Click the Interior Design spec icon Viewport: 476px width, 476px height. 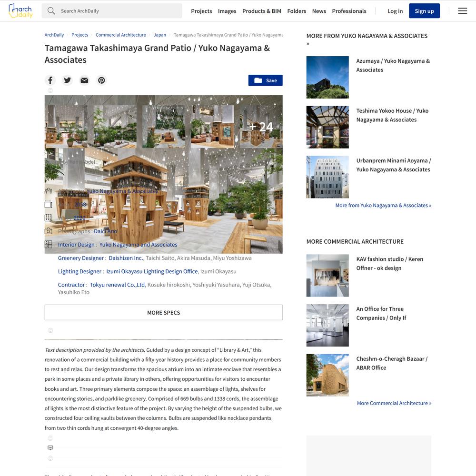click(48, 244)
